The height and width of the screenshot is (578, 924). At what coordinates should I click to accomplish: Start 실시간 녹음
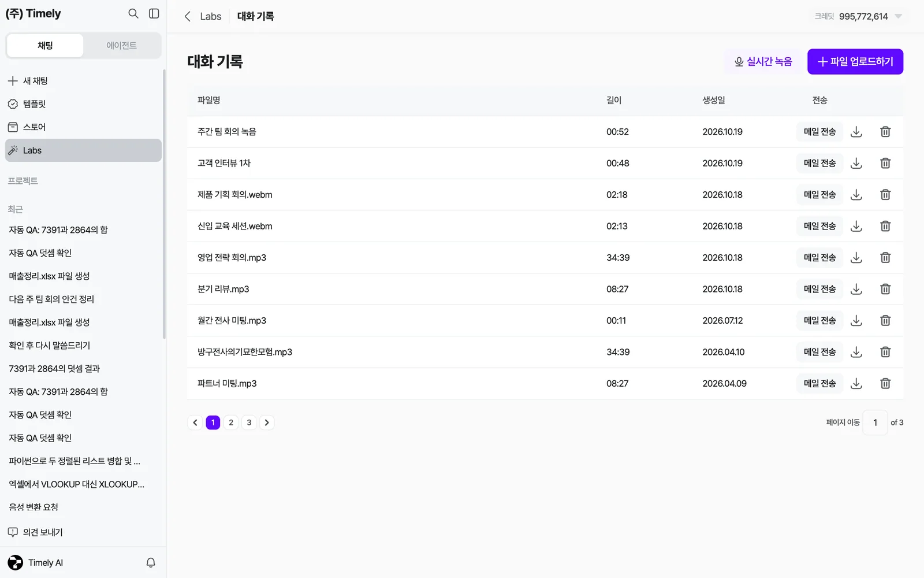click(x=763, y=62)
